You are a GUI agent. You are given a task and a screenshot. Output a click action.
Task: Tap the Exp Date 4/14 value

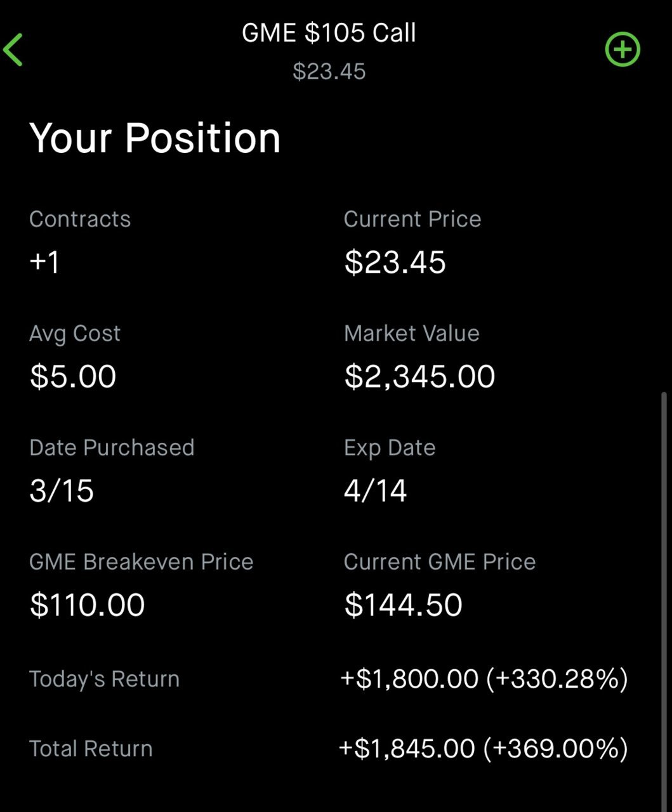pos(375,490)
